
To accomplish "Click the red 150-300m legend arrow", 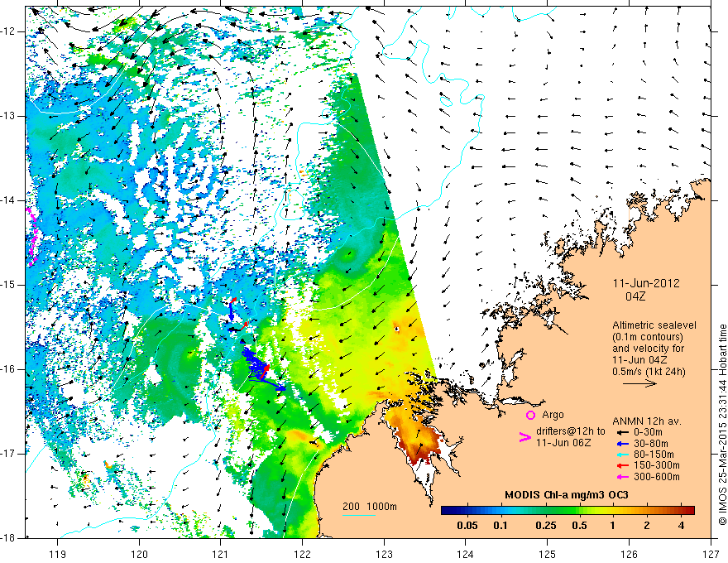I will 622,466.
